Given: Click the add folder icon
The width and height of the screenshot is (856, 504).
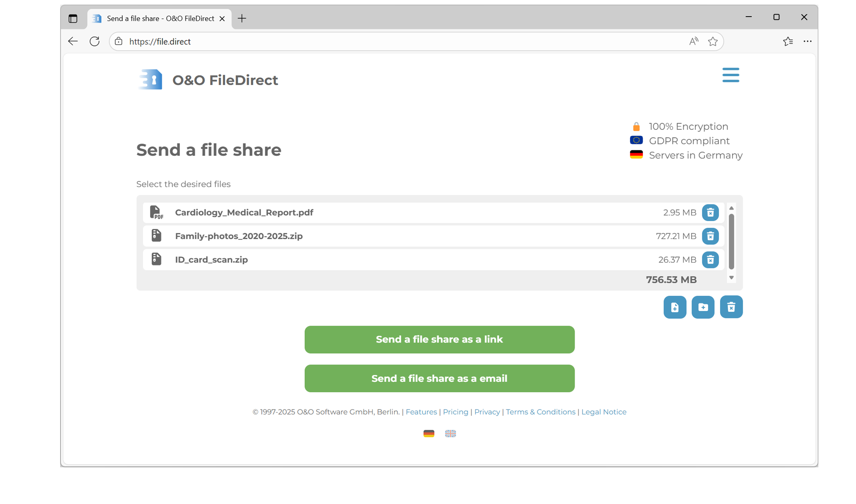Looking at the screenshot, I should [x=703, y=307].
